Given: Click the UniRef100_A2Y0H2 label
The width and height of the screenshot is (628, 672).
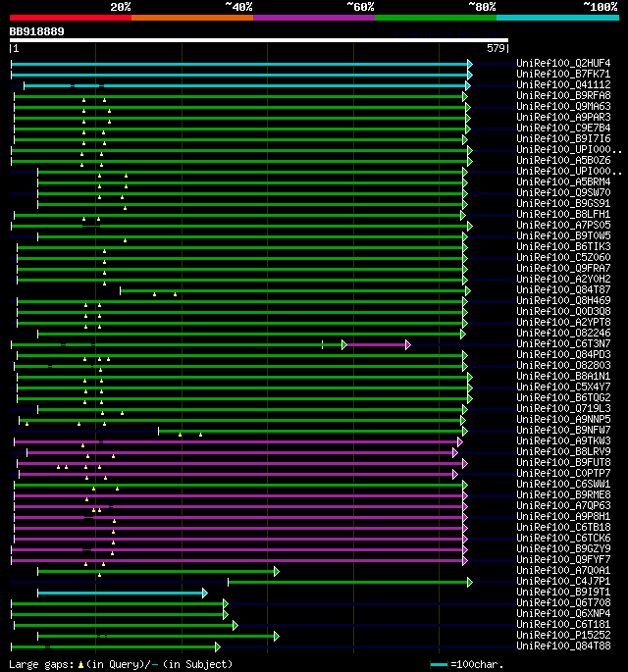Looking at the screenshot, I should coord(563,279).
